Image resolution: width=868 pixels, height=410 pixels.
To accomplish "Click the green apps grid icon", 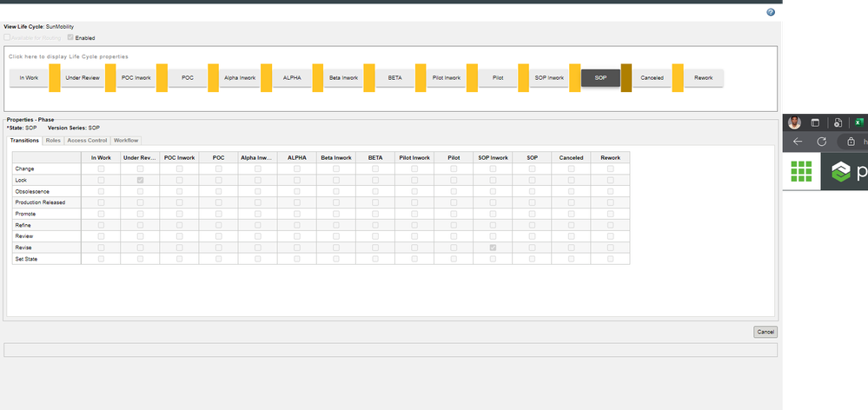I will click(x=801, y=171).
